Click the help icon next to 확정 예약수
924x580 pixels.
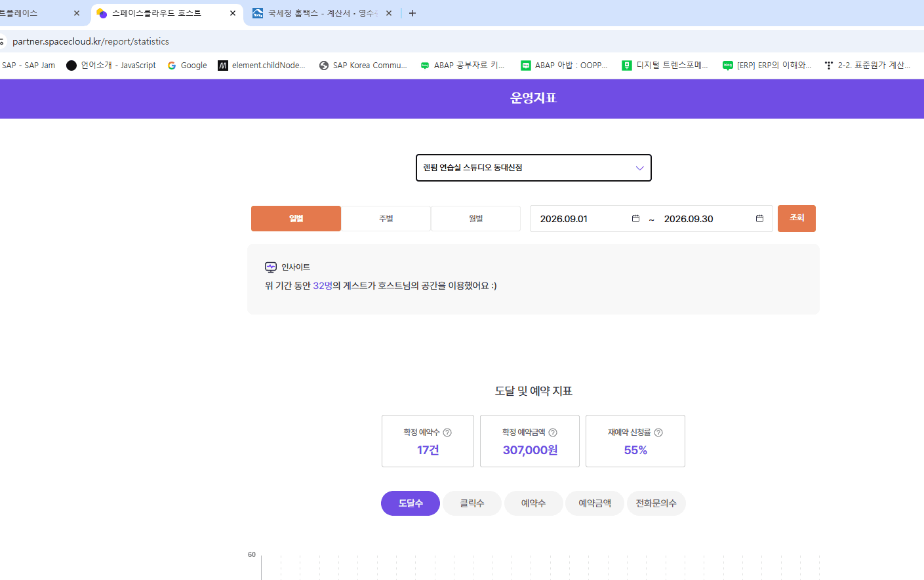point(447,433)
